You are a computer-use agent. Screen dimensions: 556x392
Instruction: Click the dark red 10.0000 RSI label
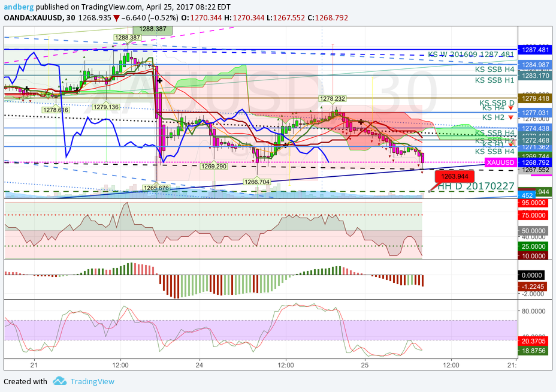point(533,256)
